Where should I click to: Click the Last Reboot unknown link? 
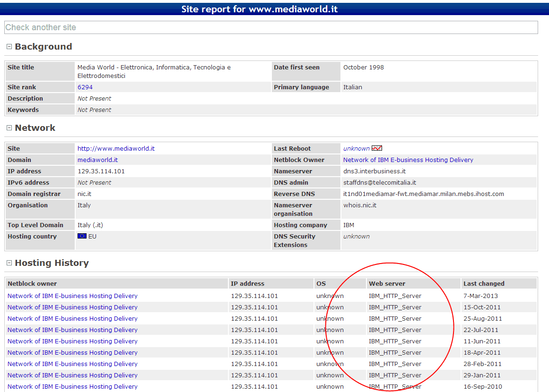(356, 148)
